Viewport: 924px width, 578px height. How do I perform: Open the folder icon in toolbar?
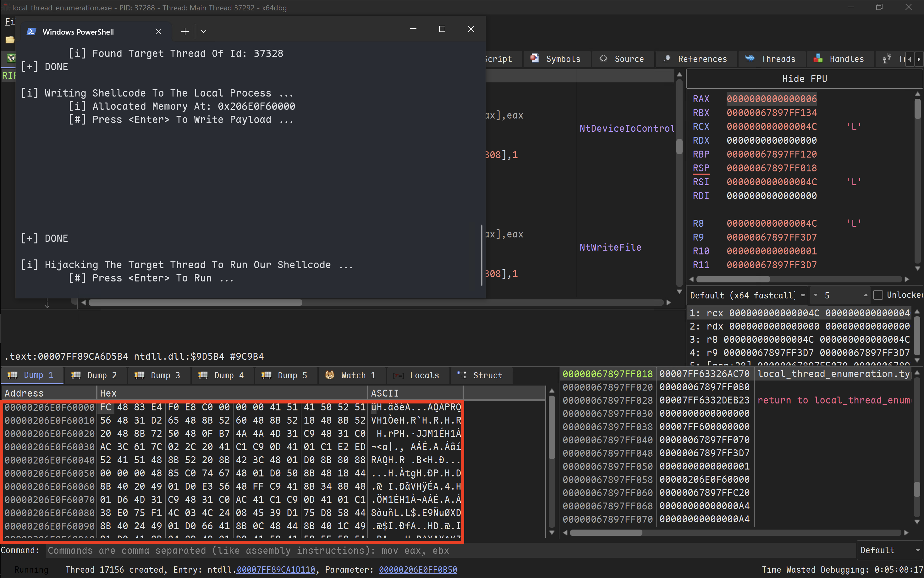pos(9,39)
